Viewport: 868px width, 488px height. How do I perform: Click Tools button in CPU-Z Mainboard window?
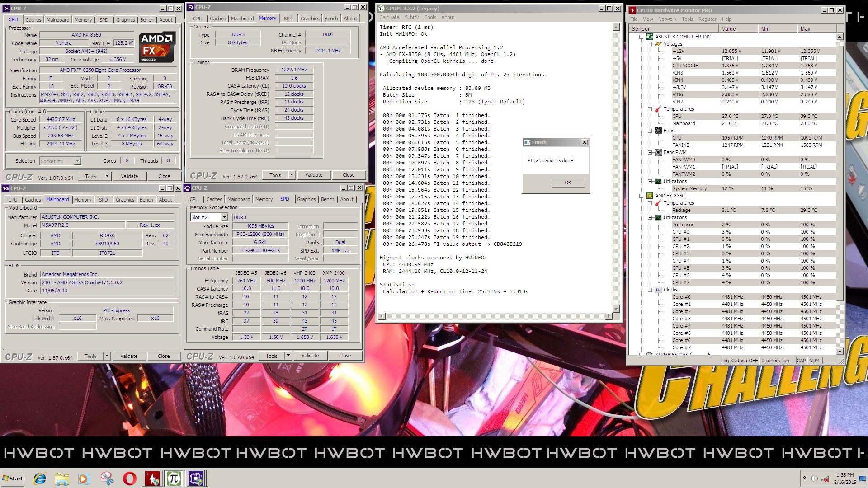pyautogui.click(x=90, y=356)
